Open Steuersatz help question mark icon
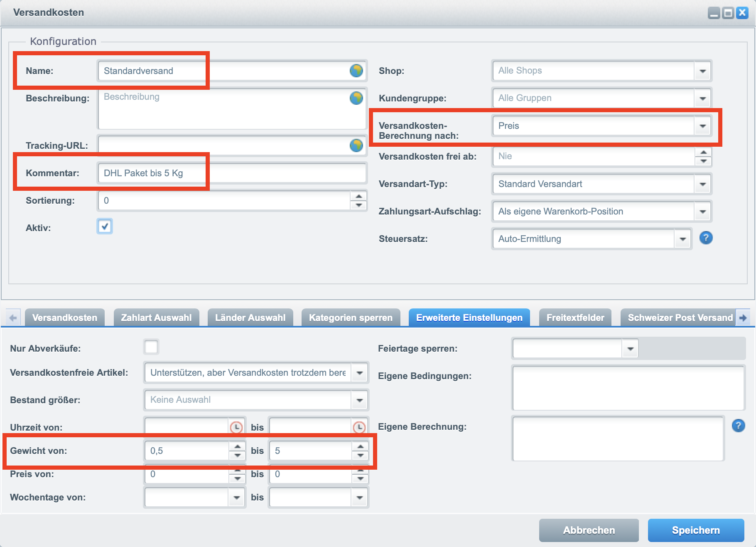The image size is (756, 547). [x=706, y=238]
